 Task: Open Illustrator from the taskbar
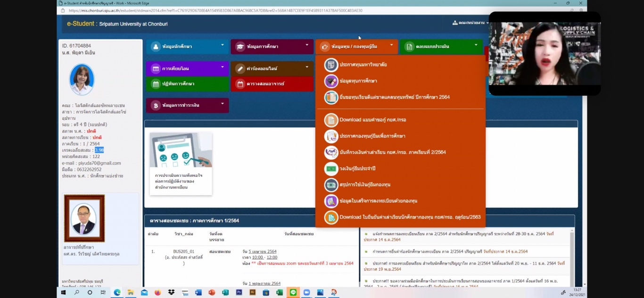click(253, 292)
